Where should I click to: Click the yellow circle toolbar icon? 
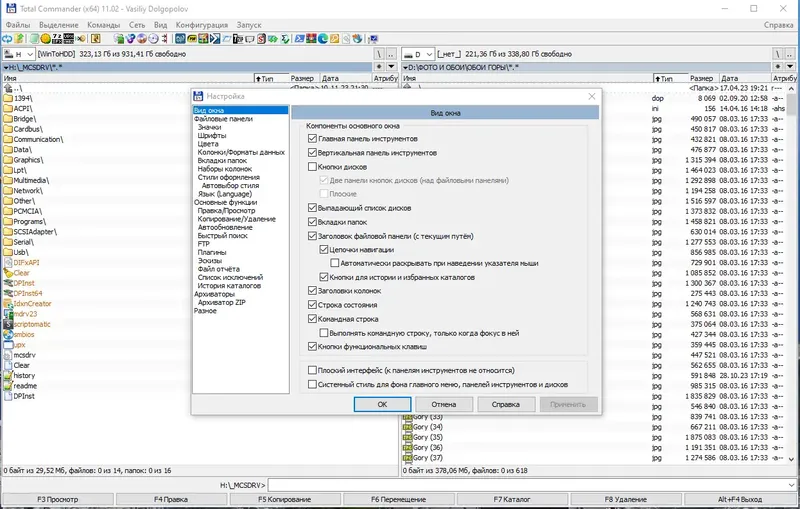point(45,38)
